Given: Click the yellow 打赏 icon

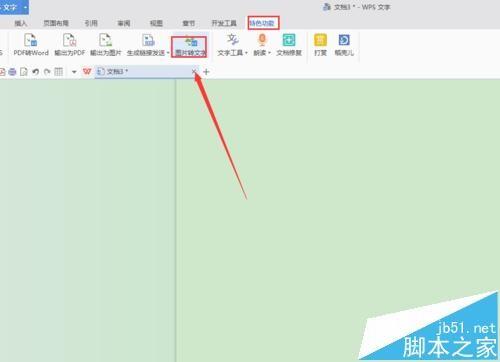Looking at the screenshot, I should pos(320,40).
